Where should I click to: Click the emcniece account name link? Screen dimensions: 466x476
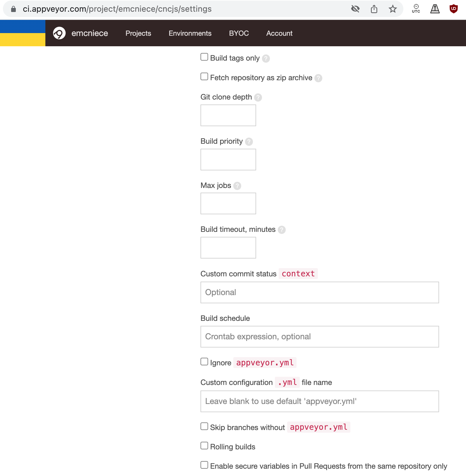coord(90,33)
